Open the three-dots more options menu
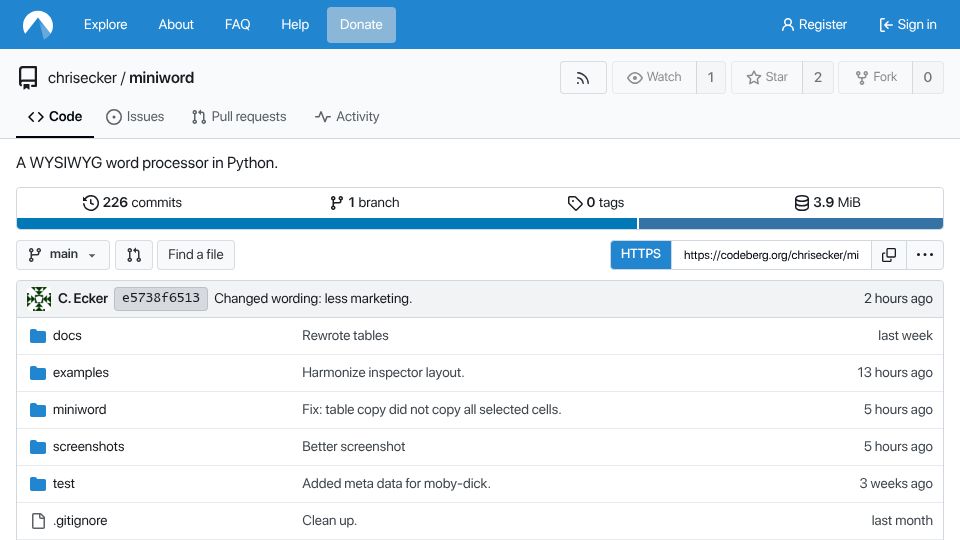 click(924, 255)
